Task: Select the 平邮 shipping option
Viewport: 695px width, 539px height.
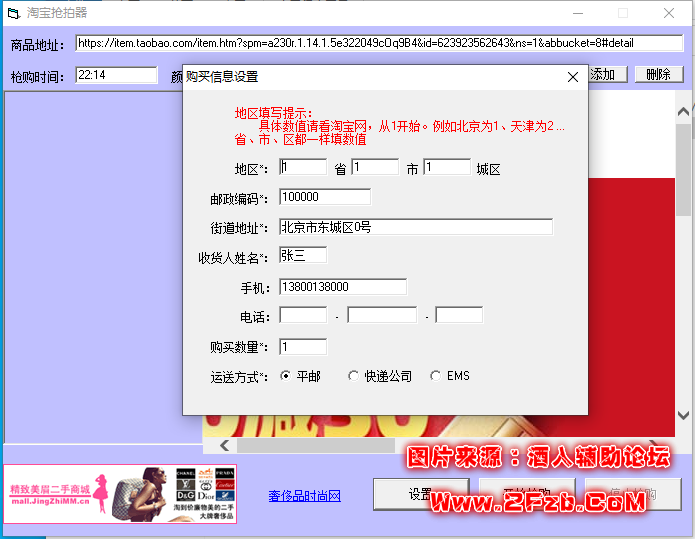Action: pyautogui.click(x=286, y=376)
